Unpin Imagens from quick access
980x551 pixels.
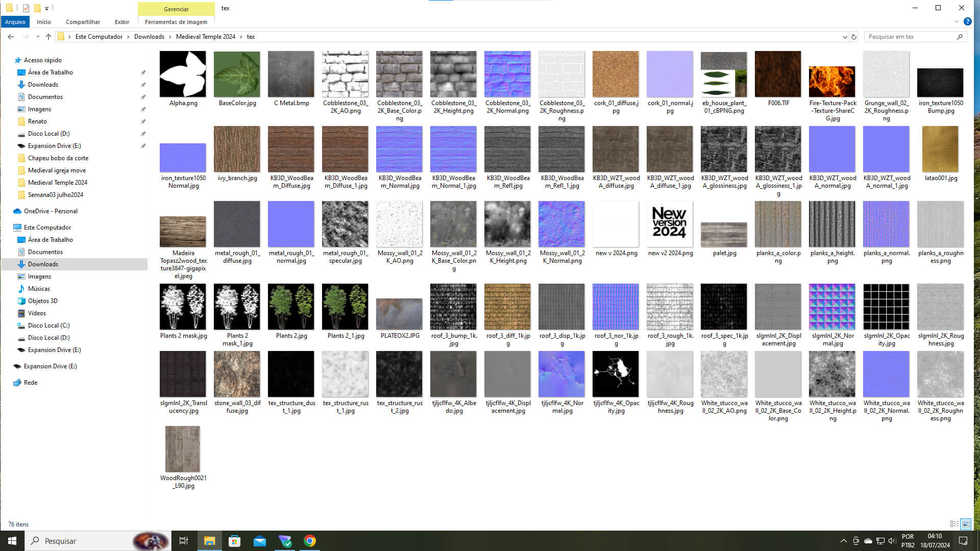point(143,109)
